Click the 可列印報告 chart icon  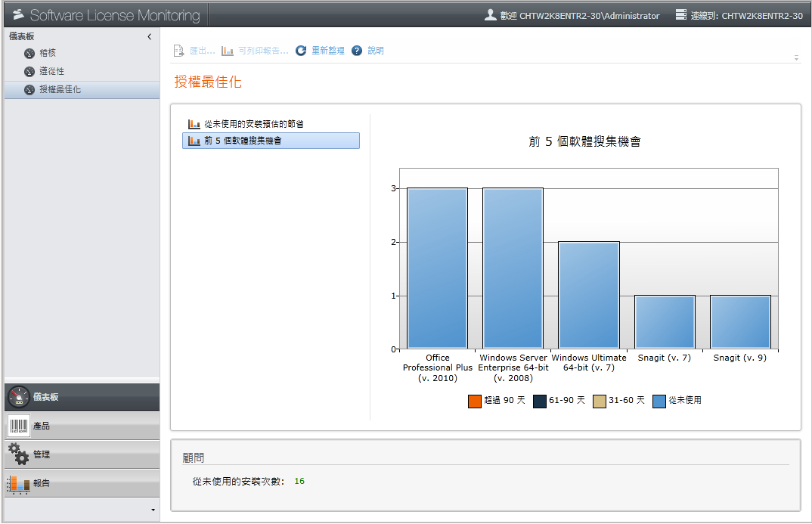point(228,51)
